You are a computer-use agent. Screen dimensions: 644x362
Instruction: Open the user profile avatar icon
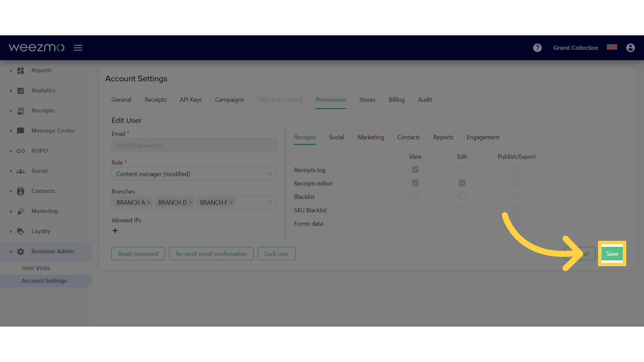tap(631, 48)
